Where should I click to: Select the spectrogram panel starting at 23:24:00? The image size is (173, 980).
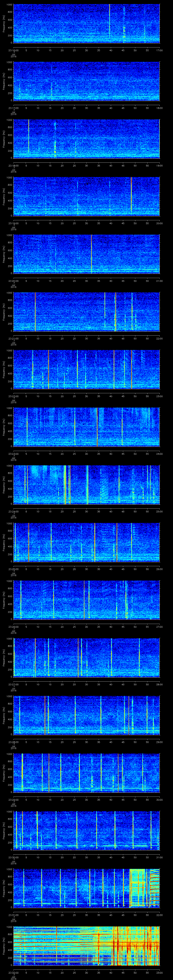[x=86, y=485]
